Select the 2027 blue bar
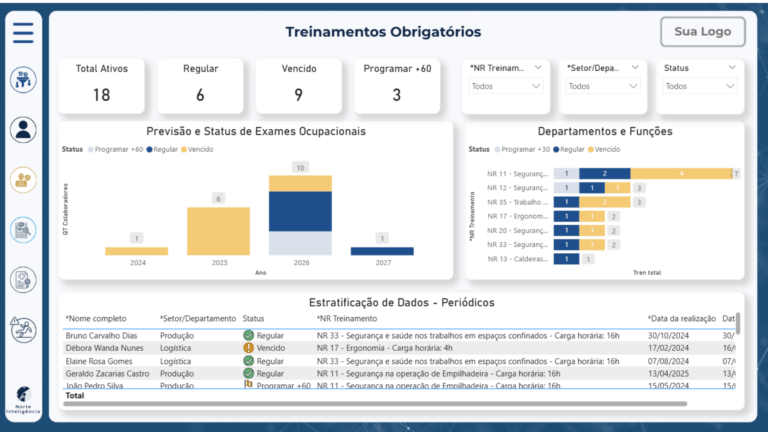 [x=382, y=251]
